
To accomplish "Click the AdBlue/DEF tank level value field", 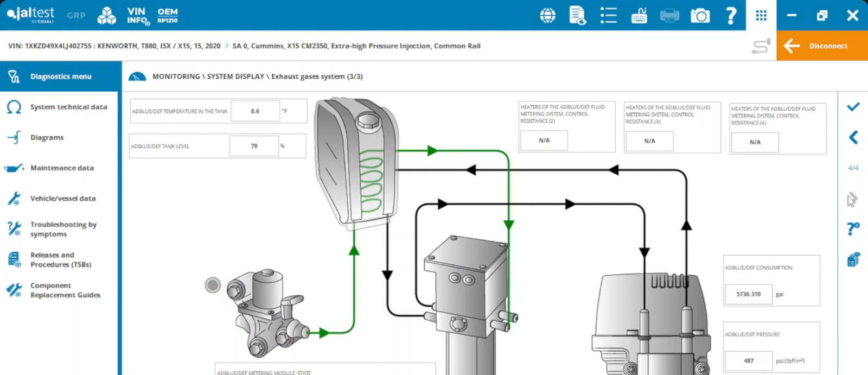I will coord(254,146).
